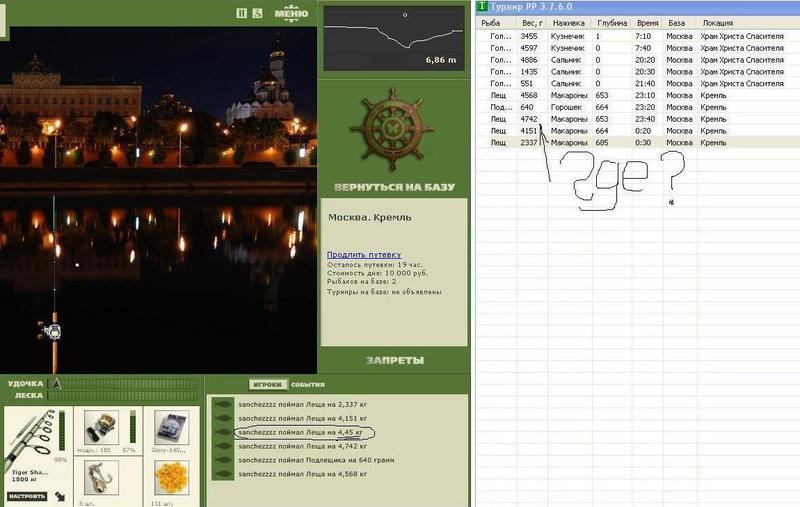Select the Лещ row weighing 2337
The height and width of the screenshot is (507, 800).
tap(638, 143)
